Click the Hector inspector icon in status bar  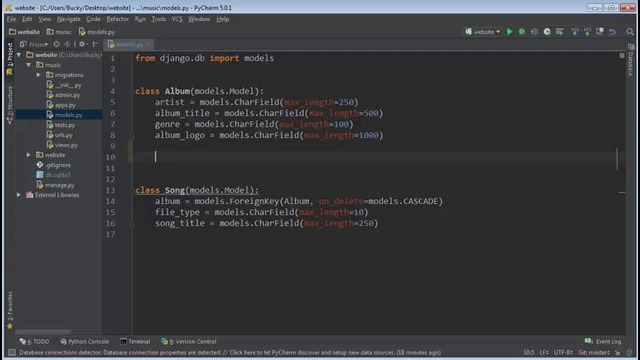click(629, 352)
